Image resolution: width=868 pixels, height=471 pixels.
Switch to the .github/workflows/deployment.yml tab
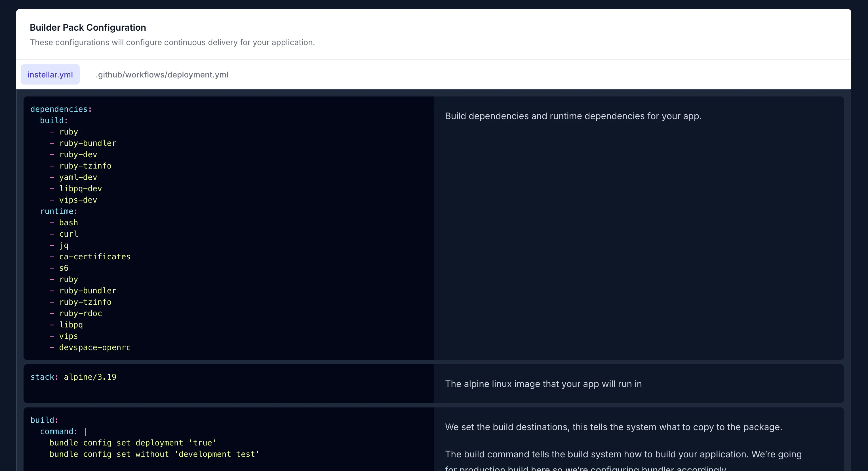coord(162,75)
